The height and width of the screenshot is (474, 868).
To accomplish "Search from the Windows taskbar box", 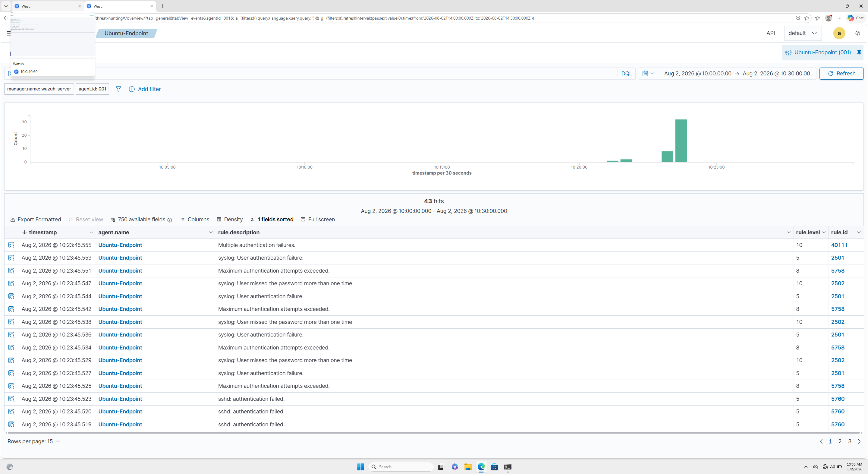I will [x=401, y=467].
